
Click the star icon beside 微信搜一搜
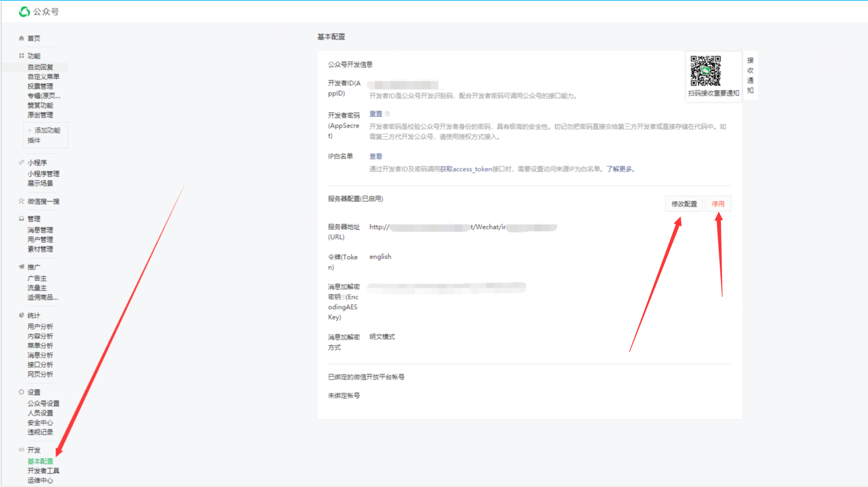click(x=21, y=201)
